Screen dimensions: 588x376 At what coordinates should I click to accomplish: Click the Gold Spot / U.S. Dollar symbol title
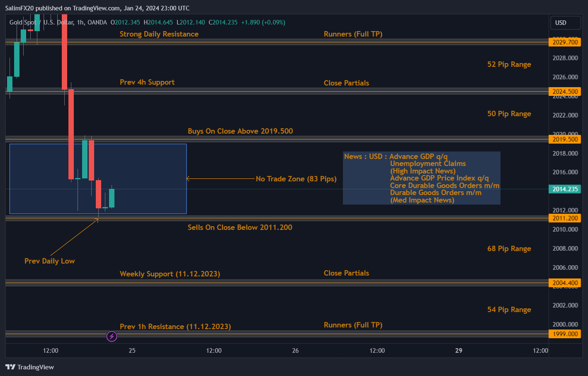(x=41, y=22)
